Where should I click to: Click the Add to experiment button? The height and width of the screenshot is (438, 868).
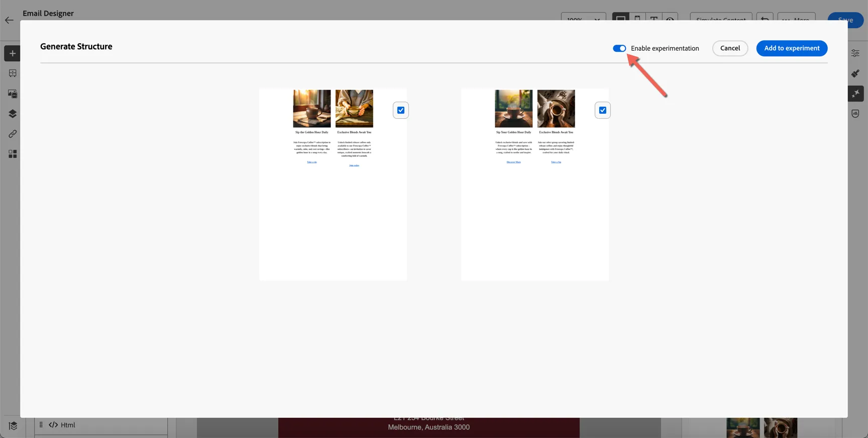tap(792, 48)
